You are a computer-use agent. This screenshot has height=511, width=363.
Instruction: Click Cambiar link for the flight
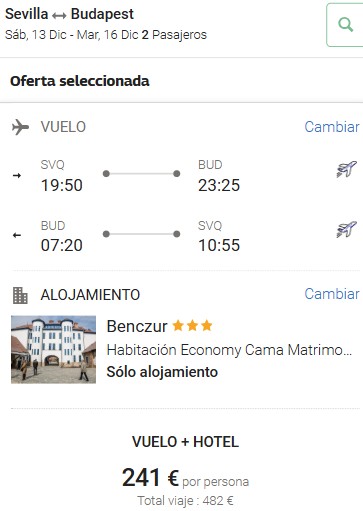[x=332, y=127]
